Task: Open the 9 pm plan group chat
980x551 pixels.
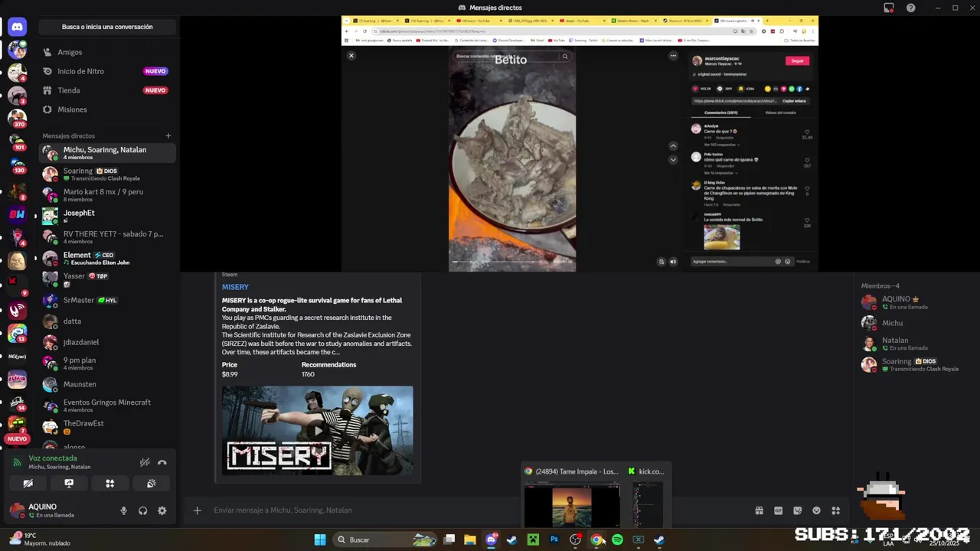Action: (107, 364)
